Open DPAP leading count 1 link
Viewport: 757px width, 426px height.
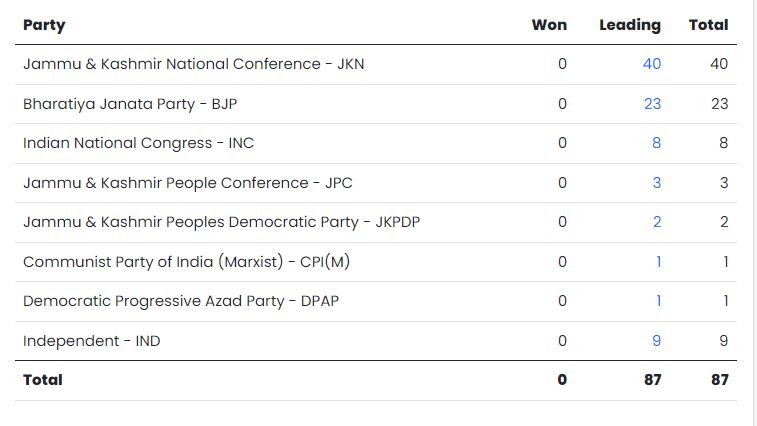[658, 301]
